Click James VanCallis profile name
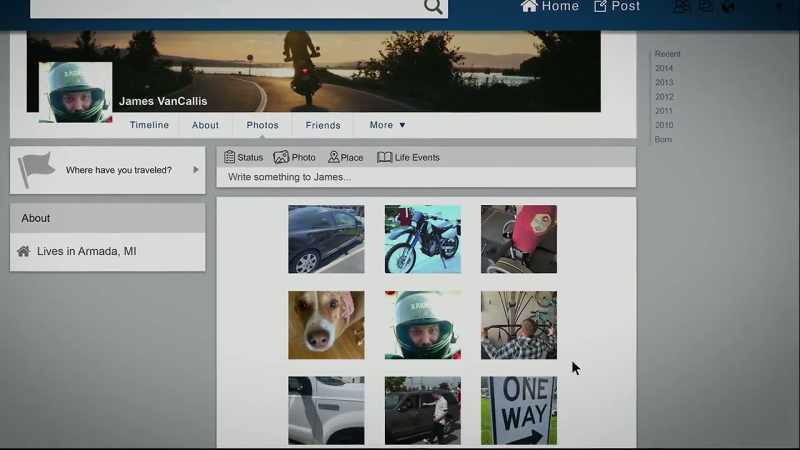800x450 pixels. tap(163, 101)
